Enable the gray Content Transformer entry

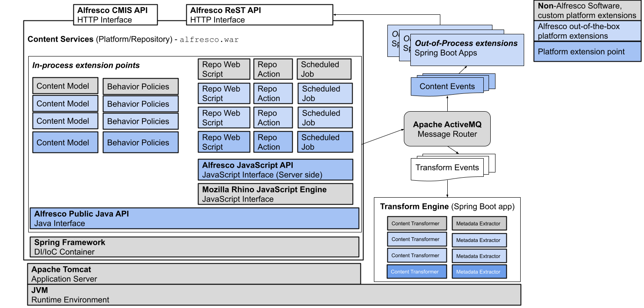tap(417, 223)
